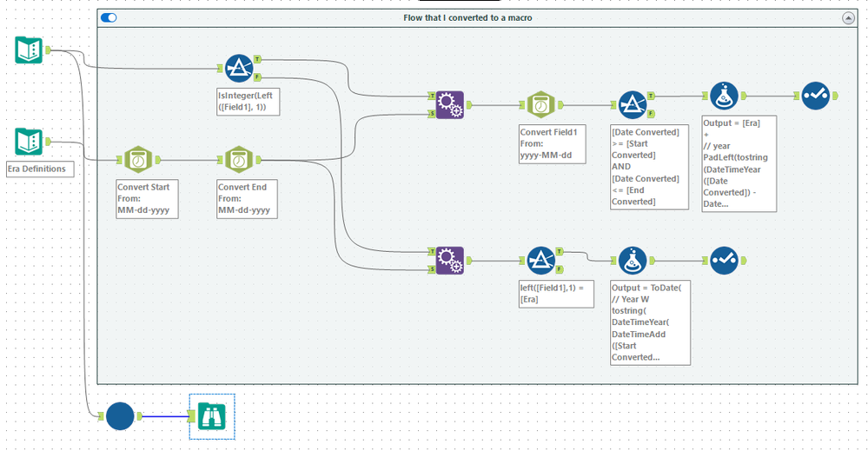Image resolution: width=868 pixels, height=451 pixels.
Task: Select the Convert Start DateTime tool
Action: pyautogui.click(x=138, y=160)
